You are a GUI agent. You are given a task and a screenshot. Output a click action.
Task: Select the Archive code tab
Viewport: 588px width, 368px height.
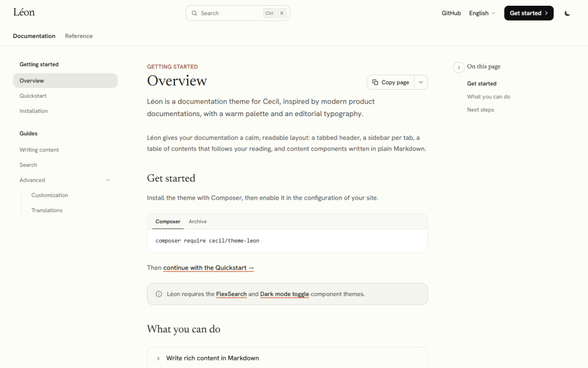tap(198, 221)
